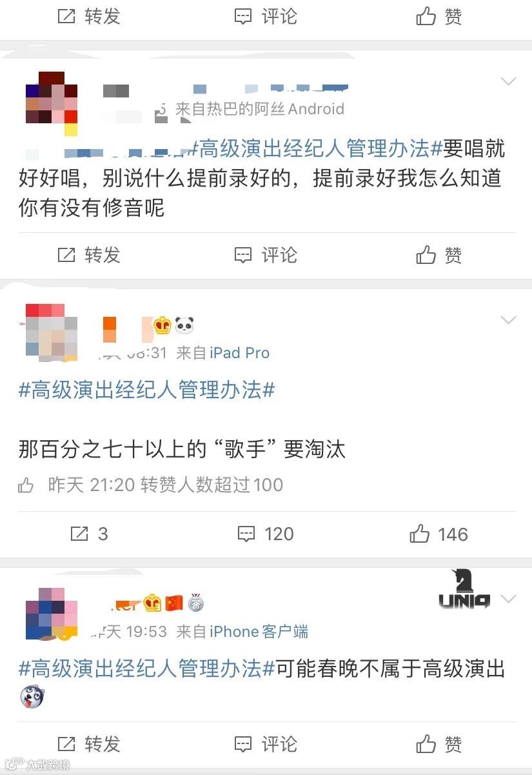Like the Spring Festival Gala post
This screenshot has height=775, width=532.
click(x=439, y=744)
